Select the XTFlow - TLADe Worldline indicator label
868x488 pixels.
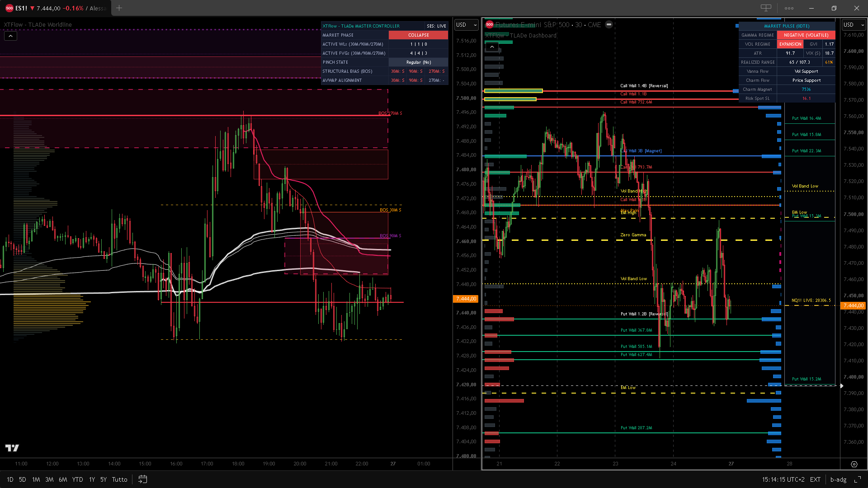point(38,25)
